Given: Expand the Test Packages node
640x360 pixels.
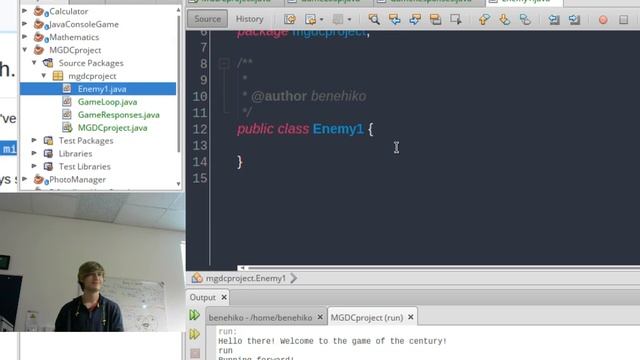Looking at the screenshot, I should click(34, 140).
